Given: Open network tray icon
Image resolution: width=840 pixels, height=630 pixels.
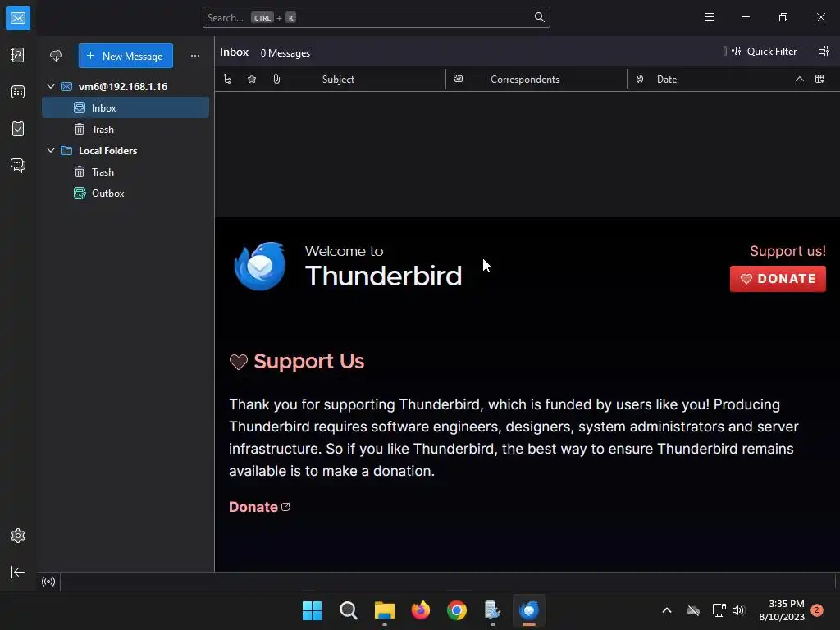Looking at the screenshot, I should (719, 610).
